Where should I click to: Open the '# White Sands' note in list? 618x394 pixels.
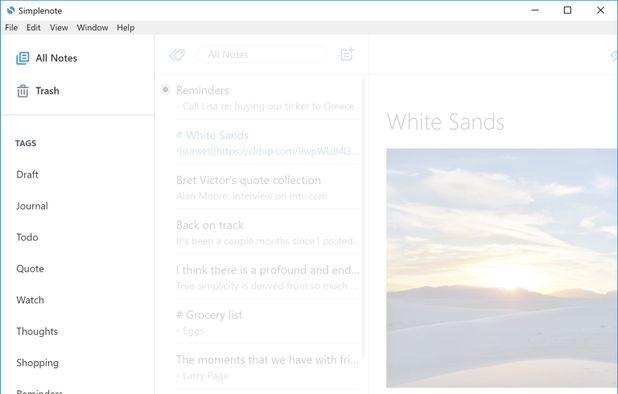pyautogui.click(x=267, y=143)
